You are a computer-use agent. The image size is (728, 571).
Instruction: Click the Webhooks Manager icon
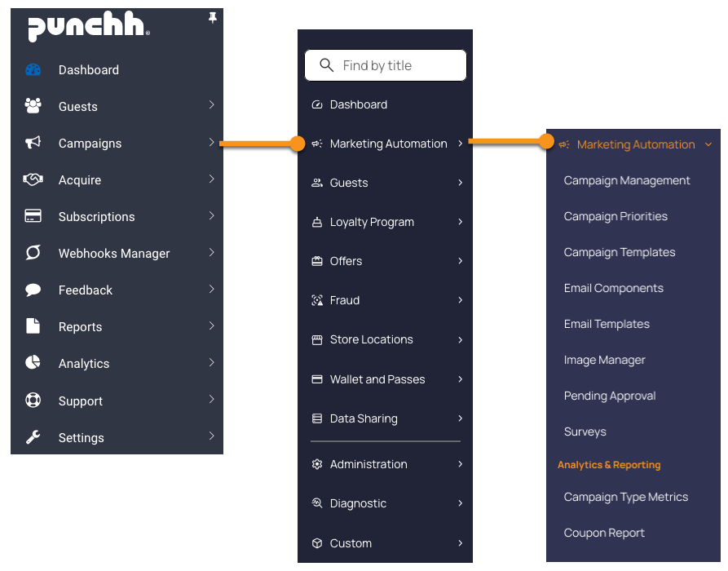pyautogui.click(x=33, y=252)
